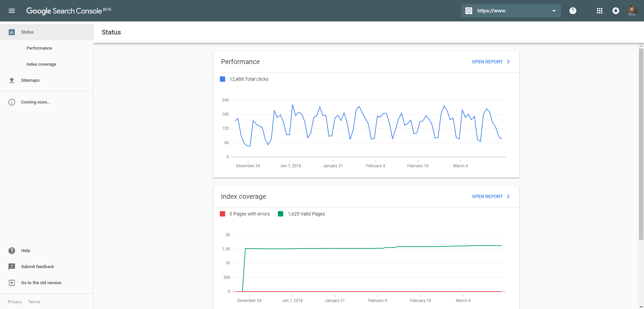The height and width of the screenshot is (309, 644).
Task: Open the Terms link
Action: 34,302
